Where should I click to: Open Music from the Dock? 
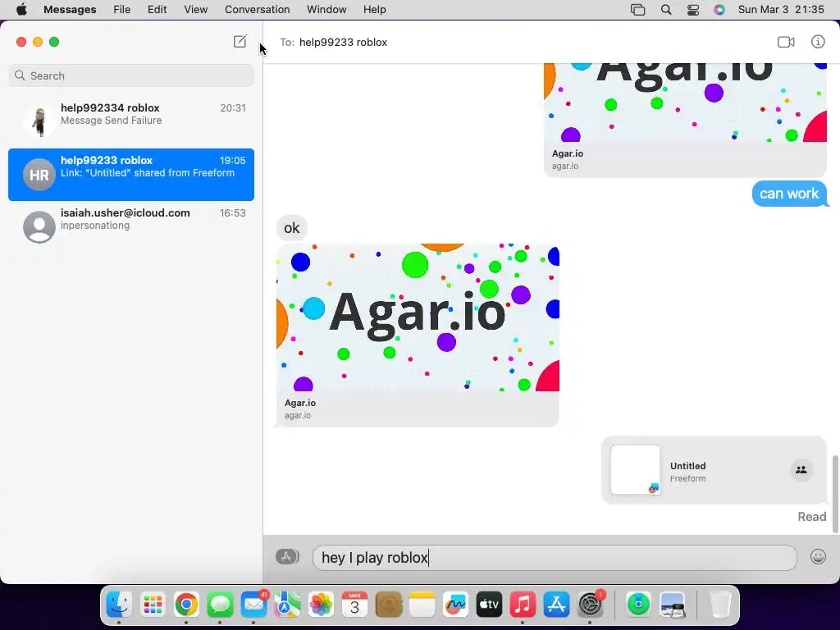click(523, 605)
